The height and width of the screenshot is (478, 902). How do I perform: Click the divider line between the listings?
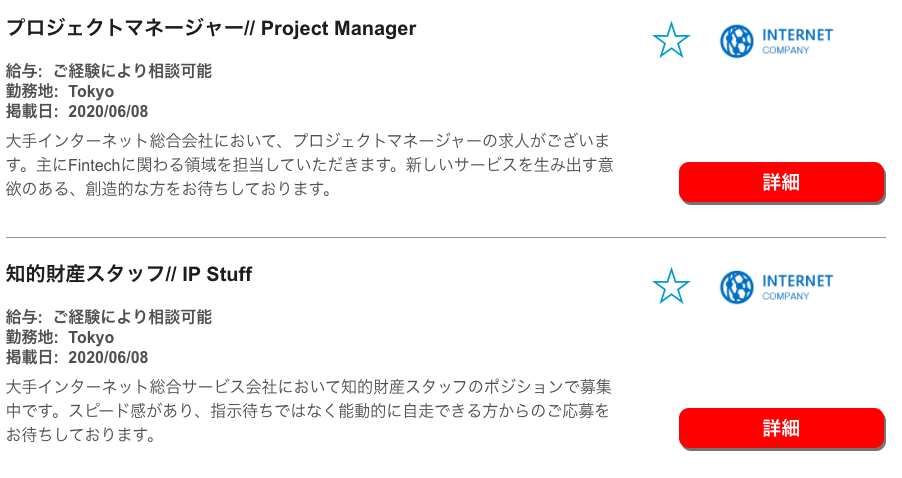[x=446, y=237]
